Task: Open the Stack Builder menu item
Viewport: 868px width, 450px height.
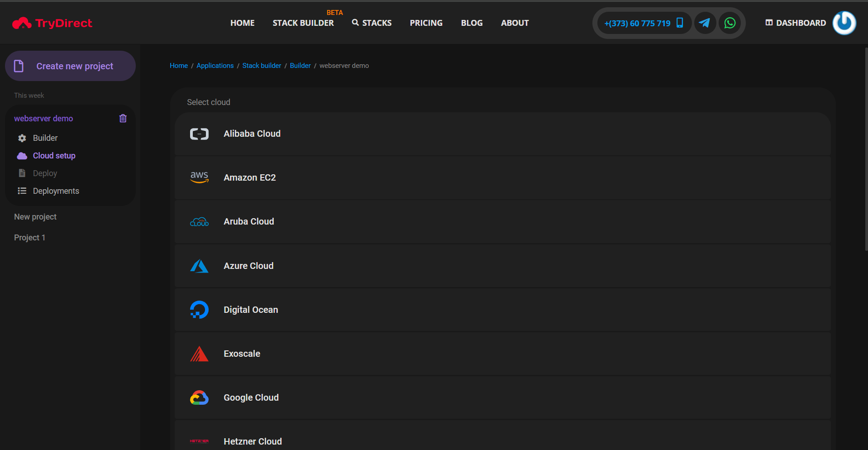Action: [303, 23]
